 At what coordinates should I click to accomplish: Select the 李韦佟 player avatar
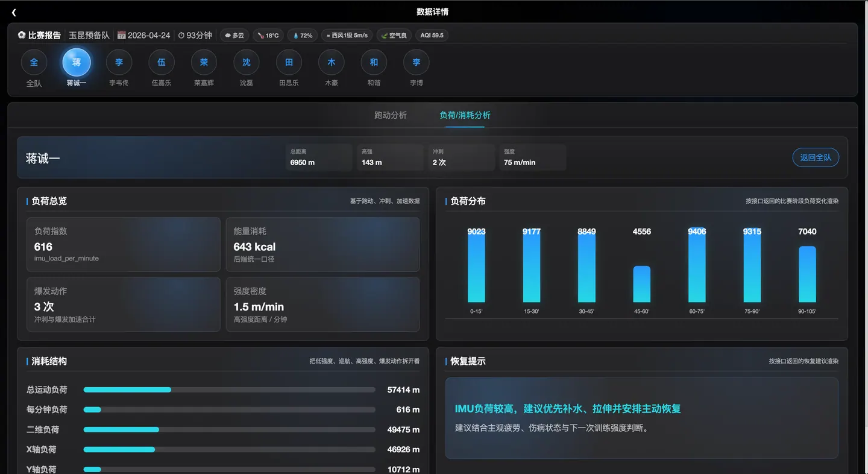(119, 62)
